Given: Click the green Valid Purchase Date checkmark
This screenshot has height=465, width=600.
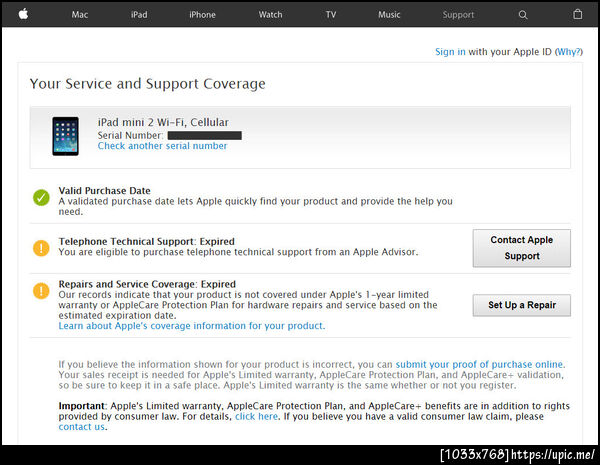Looking at the screenshot, I should (x=41, y=197).
